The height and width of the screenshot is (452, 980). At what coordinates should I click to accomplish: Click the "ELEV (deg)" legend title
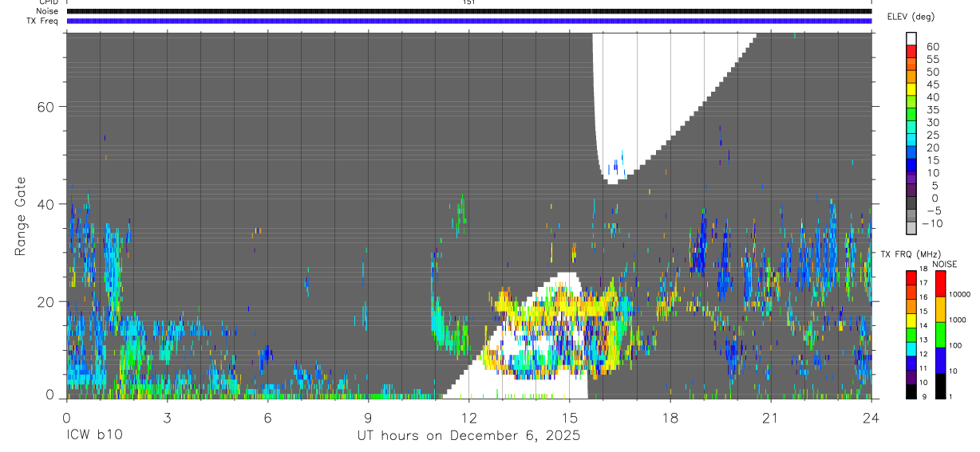[911, 17]
